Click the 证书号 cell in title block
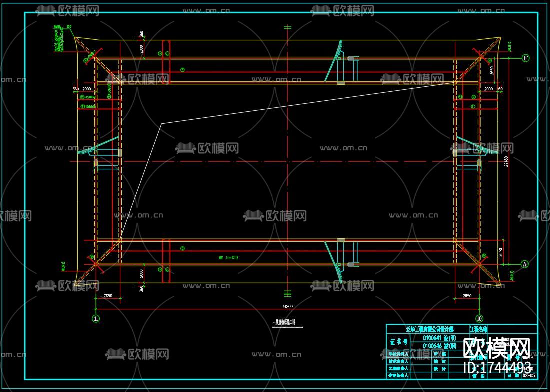Viewport: 550px width, 392px height. tap(400, 342)
